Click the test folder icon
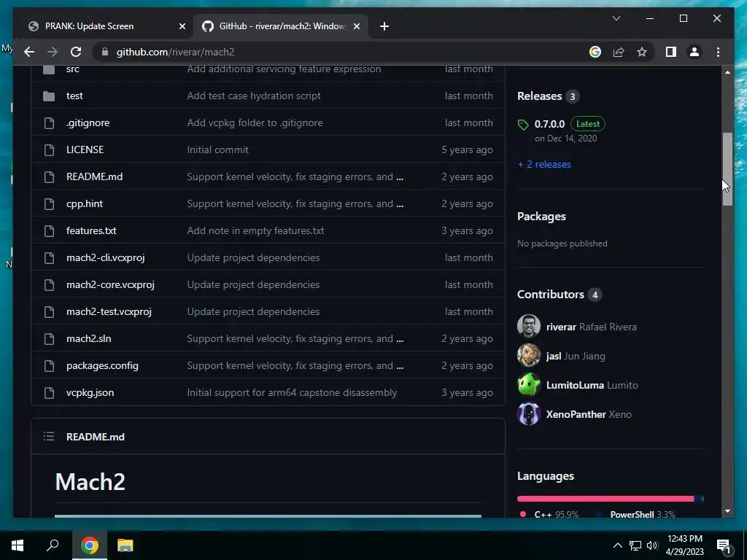This screenshot has width=747, height=560. pyautogui.click(x=49, y=96)
